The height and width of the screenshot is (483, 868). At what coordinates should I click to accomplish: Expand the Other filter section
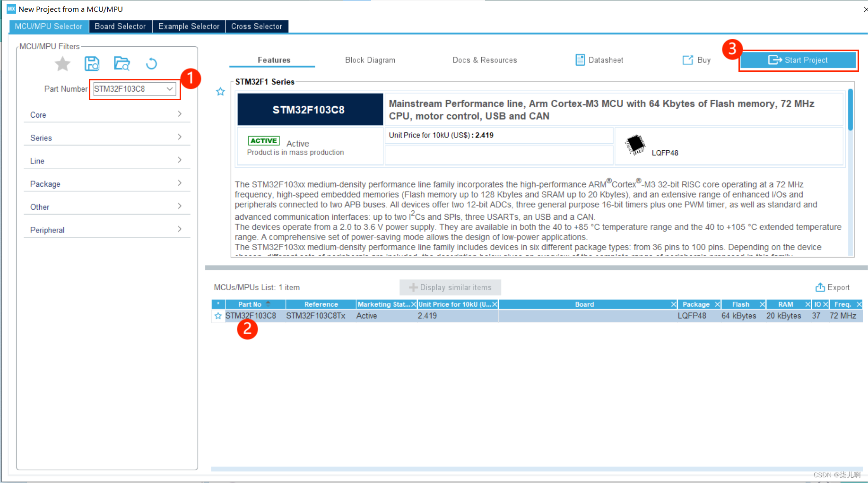coord(107,207)
